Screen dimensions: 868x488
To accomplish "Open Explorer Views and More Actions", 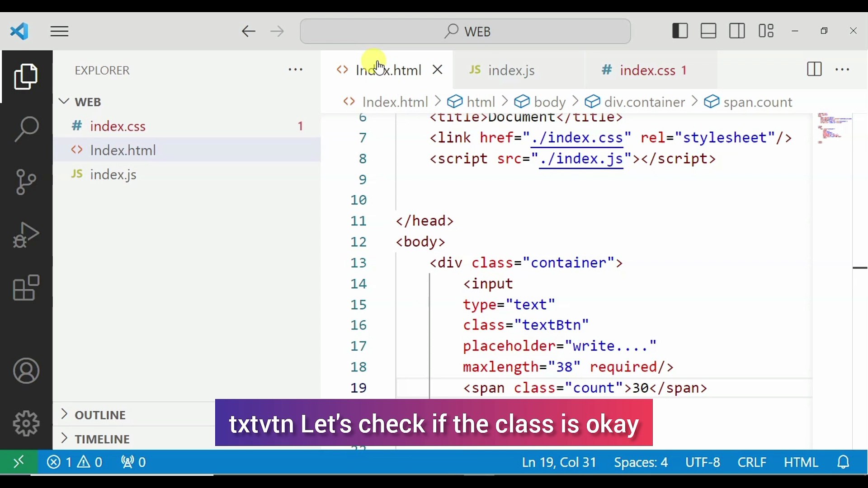I will 296,70.
